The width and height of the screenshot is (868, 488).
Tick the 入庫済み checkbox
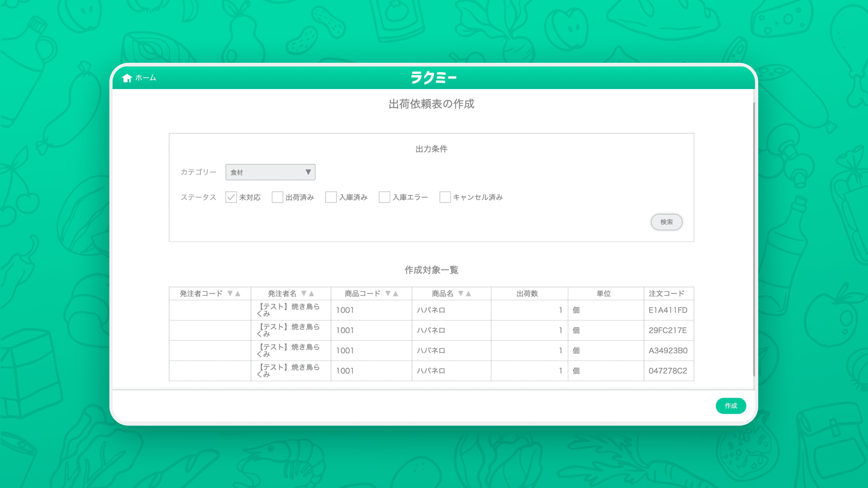tap(331, 197)
